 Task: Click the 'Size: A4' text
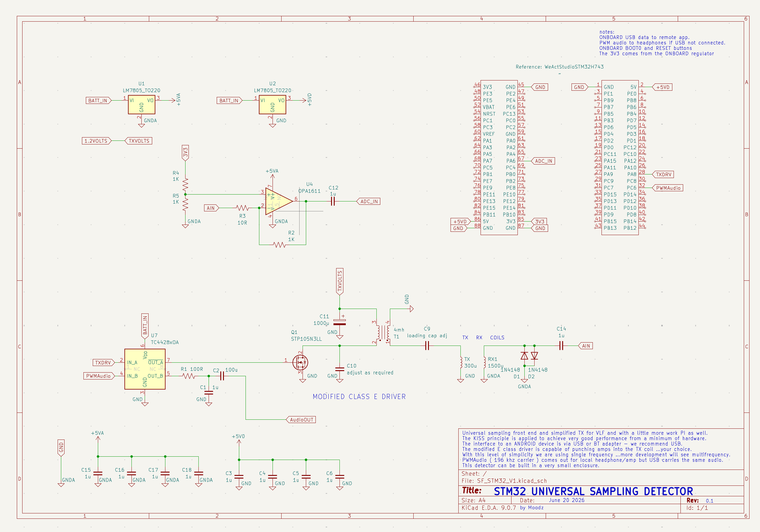473,500
